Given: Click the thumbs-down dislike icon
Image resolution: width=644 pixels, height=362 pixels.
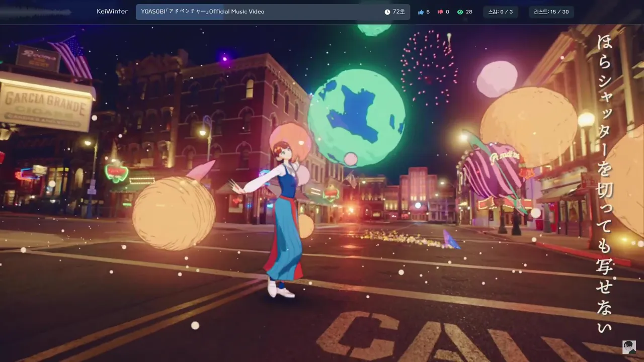Looking at the screenshot, I should pos(440,12).
